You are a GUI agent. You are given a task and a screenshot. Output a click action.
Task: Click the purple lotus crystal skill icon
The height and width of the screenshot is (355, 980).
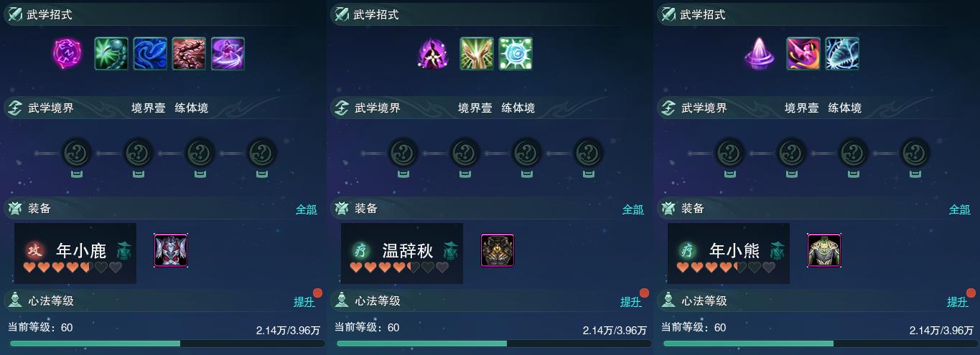pyautogui.click(x=760, y=54)
